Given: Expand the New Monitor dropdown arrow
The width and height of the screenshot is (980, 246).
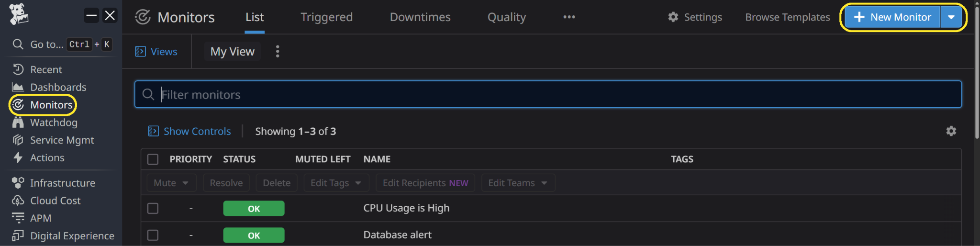Looking at the screenshot, I should (x=951, y=17).
